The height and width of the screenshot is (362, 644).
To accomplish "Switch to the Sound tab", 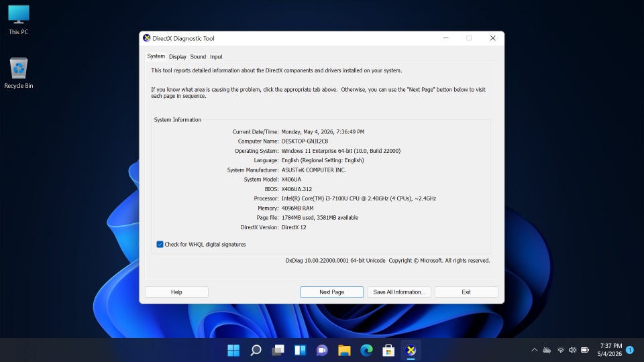I will tap(198, 56).
